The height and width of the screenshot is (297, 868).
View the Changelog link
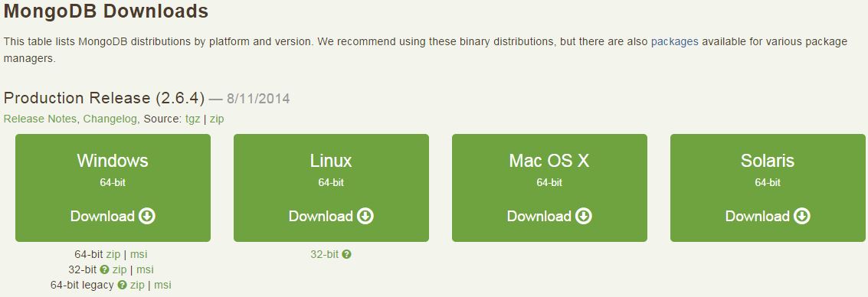click(110, 119)
